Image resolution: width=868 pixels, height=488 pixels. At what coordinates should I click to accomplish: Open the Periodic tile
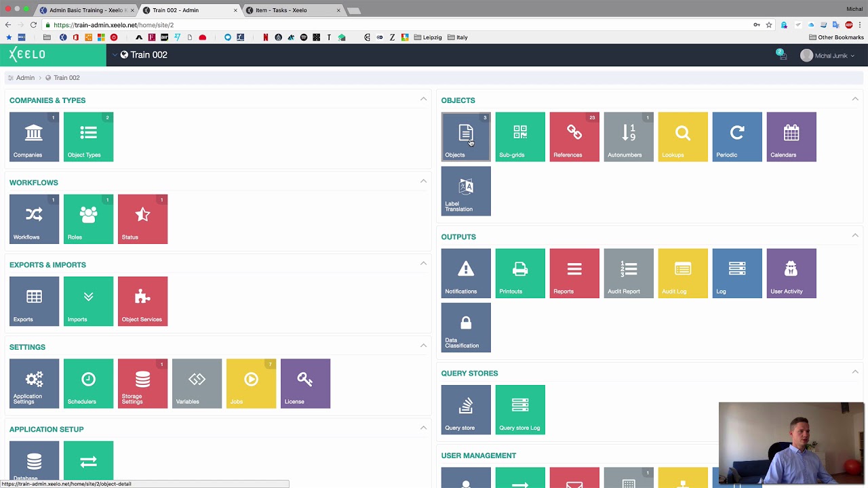point(737,137)
